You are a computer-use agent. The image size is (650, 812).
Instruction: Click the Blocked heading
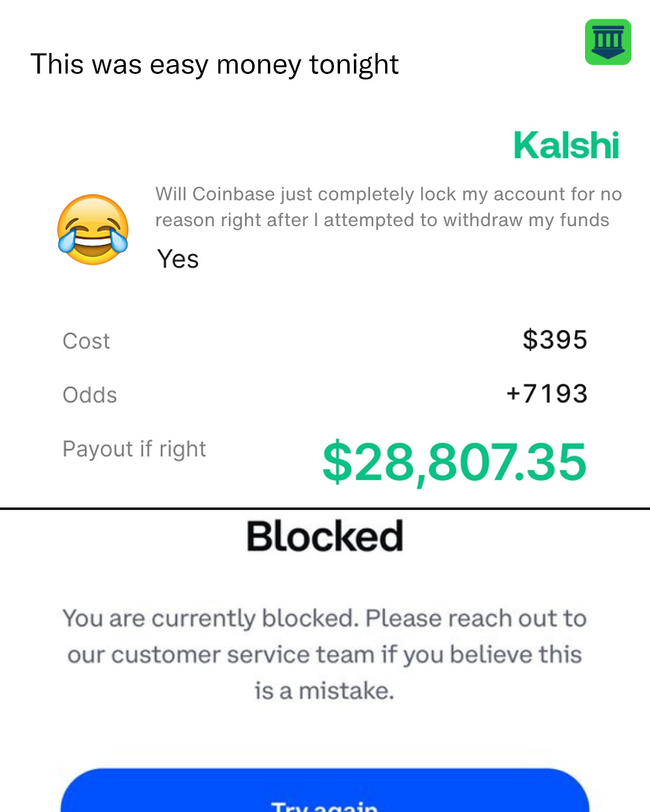pyautogui.click(x=325, y=536)
